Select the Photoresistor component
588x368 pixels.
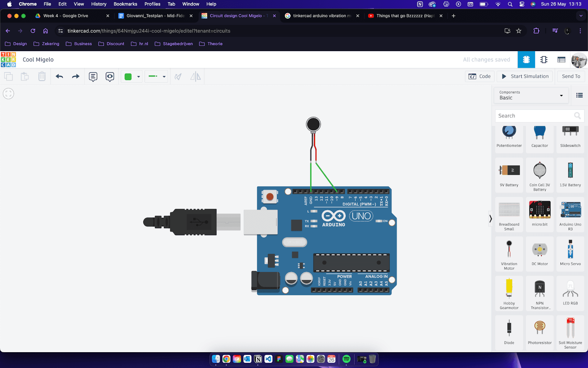pos(539,332)
